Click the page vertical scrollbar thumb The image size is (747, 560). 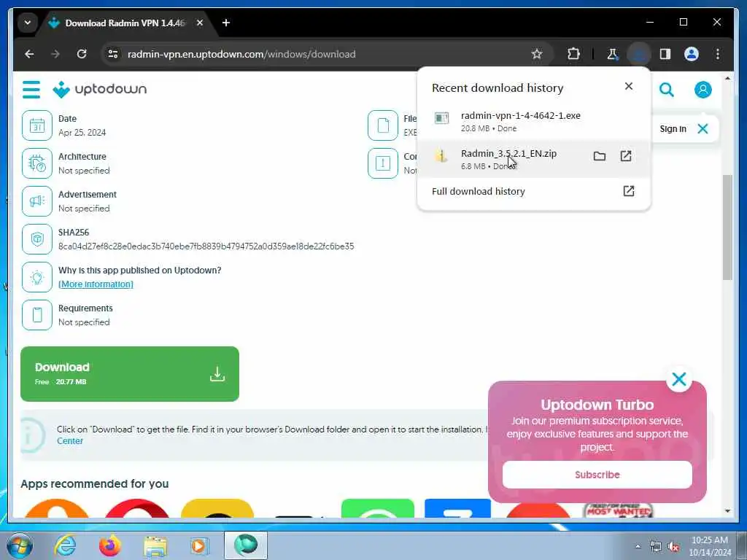[x=727, y=227]
